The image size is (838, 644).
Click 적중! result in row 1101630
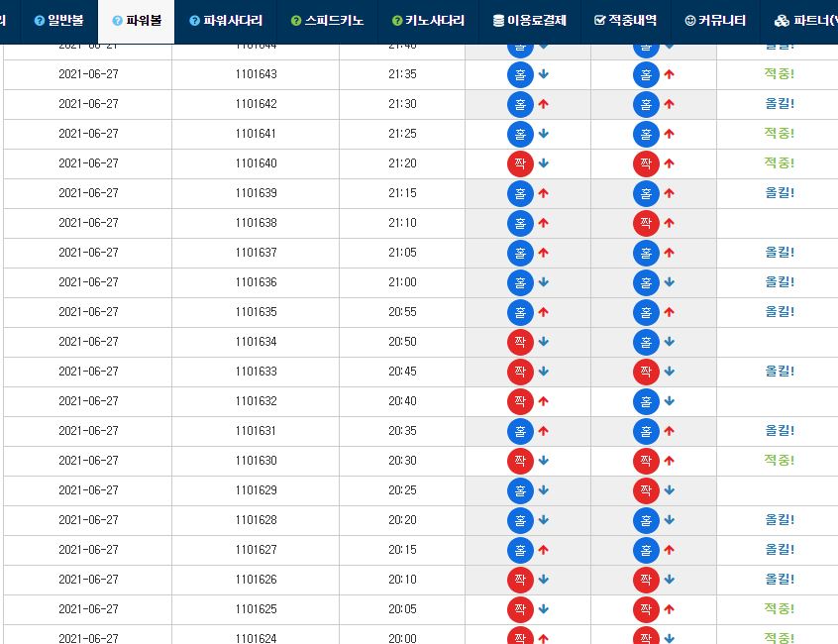(x=780, y=460)
